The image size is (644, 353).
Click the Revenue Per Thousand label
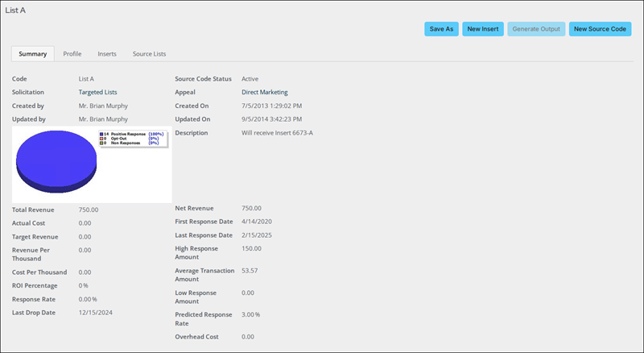coord(31,254)
